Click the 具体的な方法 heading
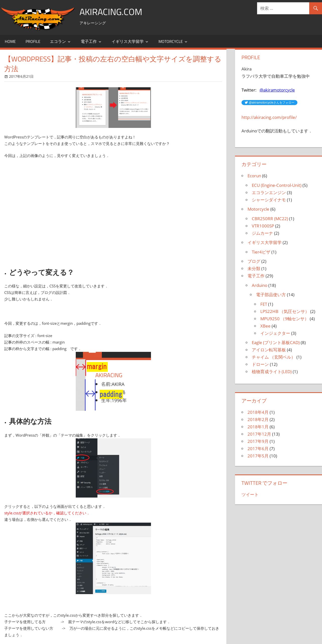The height and width of the screenshot is (644, 322). click(x=30, y=421)
